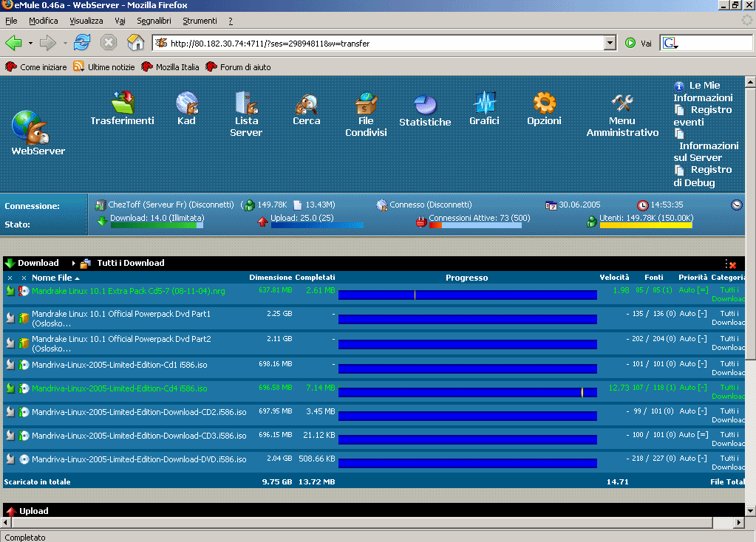Click the Ultime notizie bookmark
The width and height of the screenshot is (756, 542).
tap(104, 67)
